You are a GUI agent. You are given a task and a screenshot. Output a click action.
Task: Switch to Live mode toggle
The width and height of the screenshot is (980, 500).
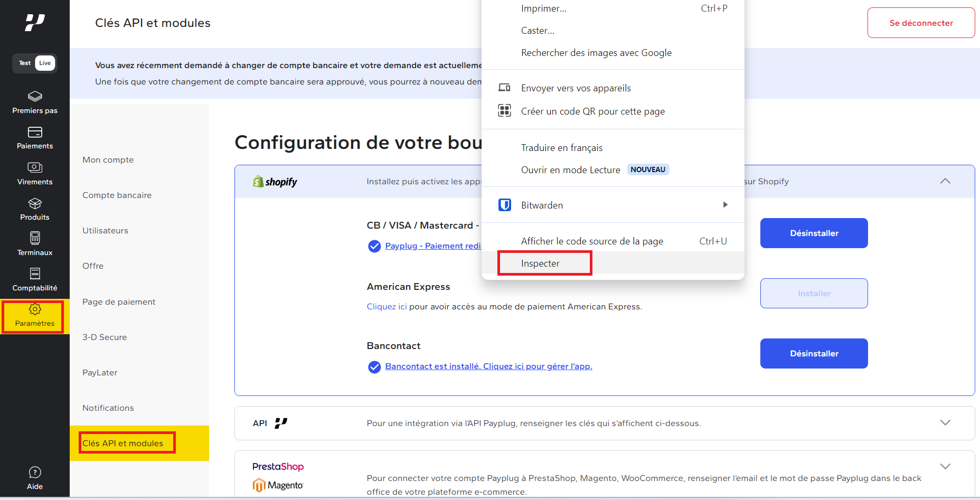[x=45, y=63]
